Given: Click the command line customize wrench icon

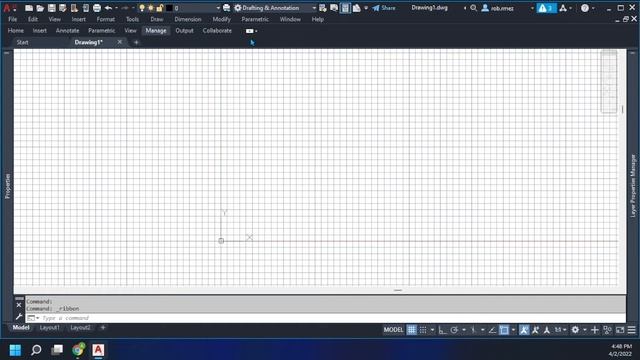Looking at the screenshot, I should click(19, 316).
